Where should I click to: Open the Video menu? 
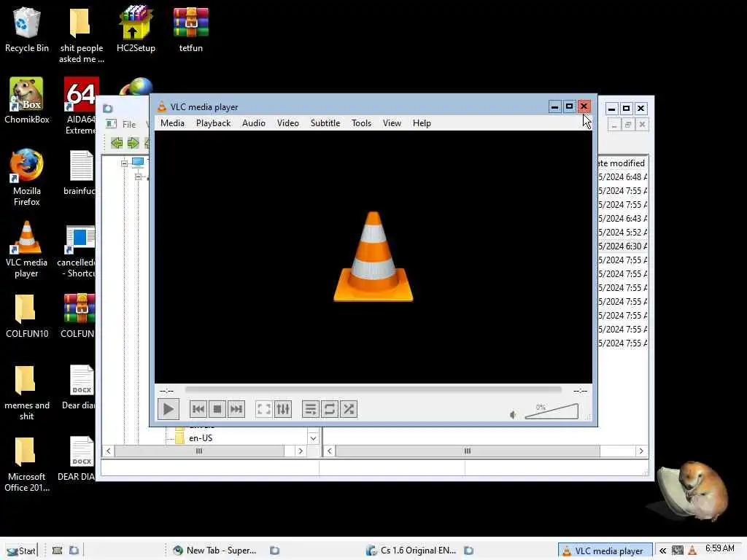287,123
